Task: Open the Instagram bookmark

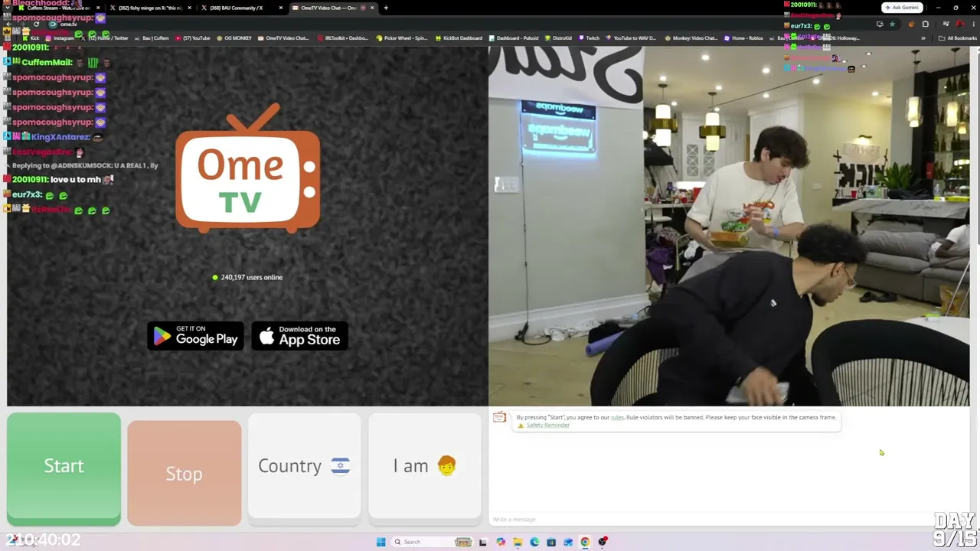Action: pyautogui.click(x=61, y=38)
